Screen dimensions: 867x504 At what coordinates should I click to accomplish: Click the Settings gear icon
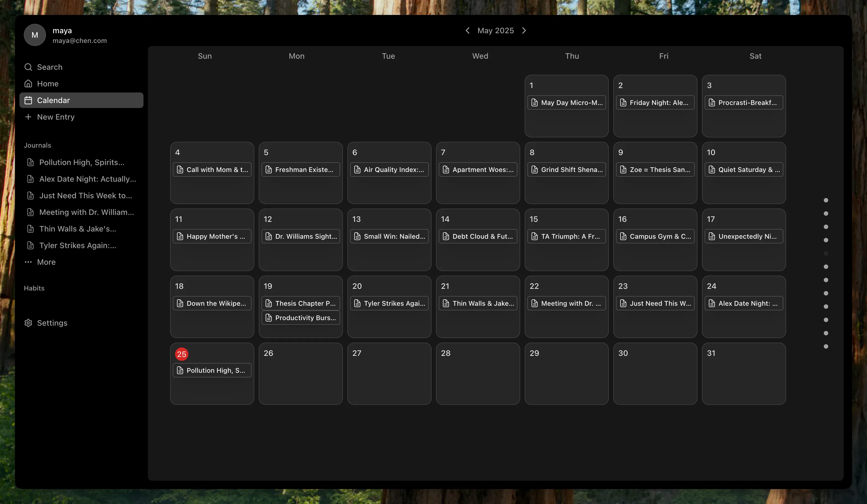click(x=28, y=323)
